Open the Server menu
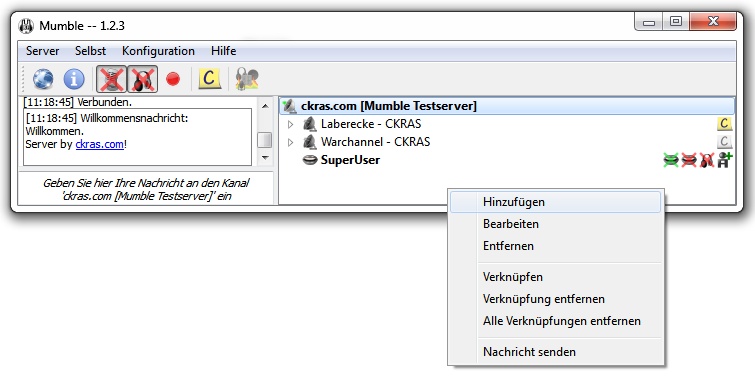The image size is (755, 380). tap(42, 51)
